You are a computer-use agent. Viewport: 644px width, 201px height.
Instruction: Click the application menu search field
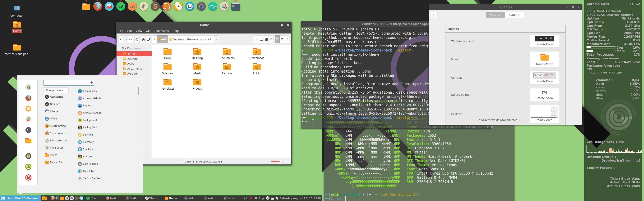click(68, 82)
